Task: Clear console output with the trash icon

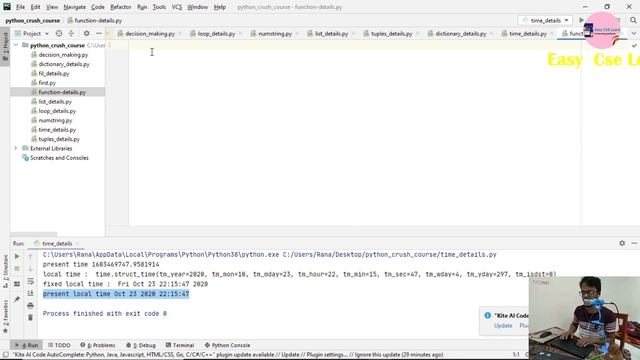Action: (30, 317)
